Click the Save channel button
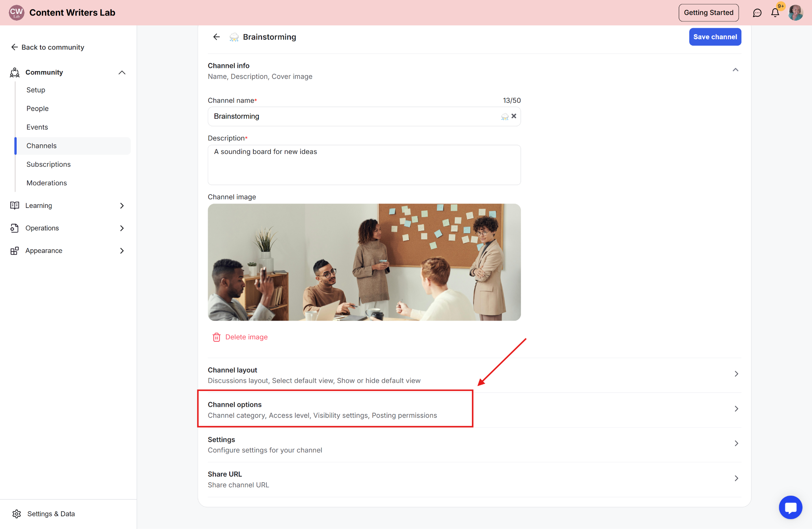This screenshot has width=812, height=529. [x=715, y=37]
